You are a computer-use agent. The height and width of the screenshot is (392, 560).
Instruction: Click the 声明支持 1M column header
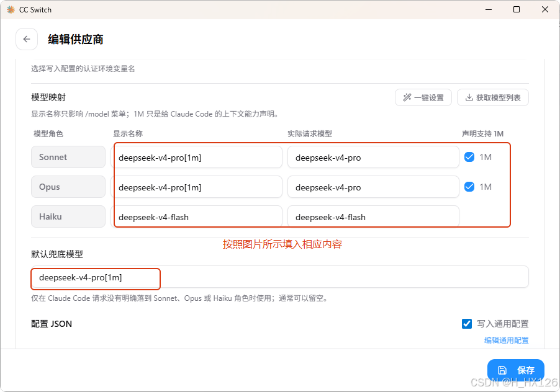(482, 134)
